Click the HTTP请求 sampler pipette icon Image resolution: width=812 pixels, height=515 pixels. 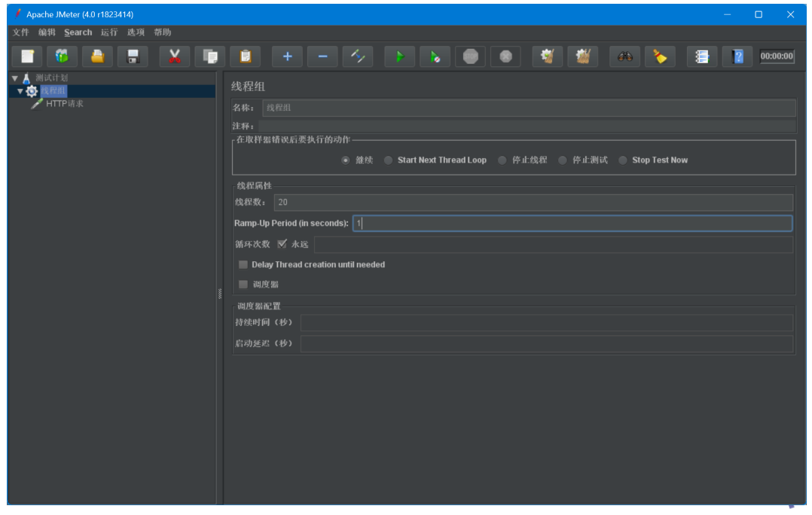(x=37, y=104)
